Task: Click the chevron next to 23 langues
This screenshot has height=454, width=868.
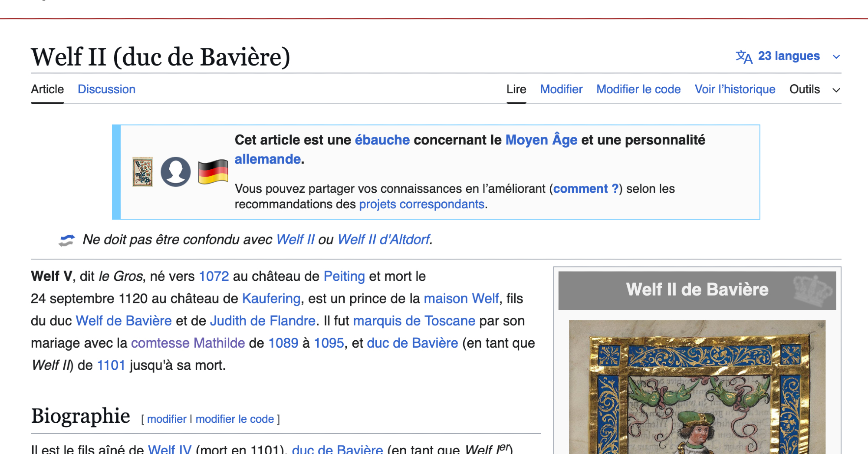Action: coord(836,57)
